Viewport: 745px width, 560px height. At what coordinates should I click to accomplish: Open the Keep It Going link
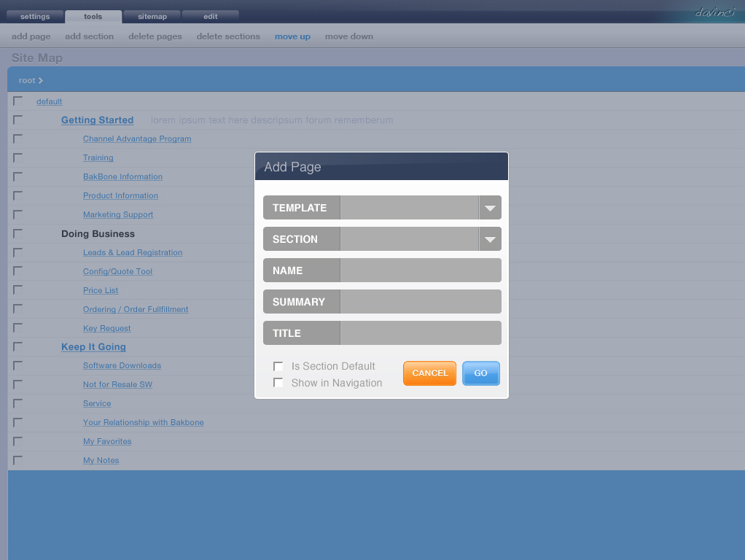[93, 346]
